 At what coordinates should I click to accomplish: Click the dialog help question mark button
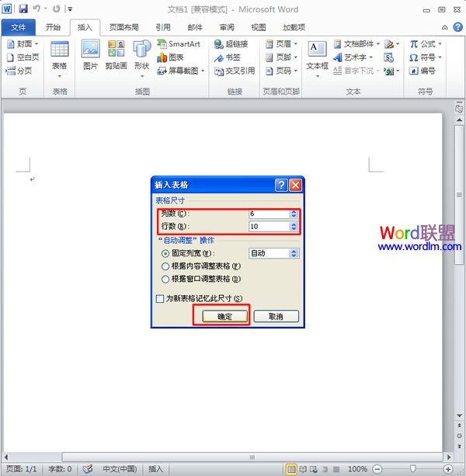281,185
